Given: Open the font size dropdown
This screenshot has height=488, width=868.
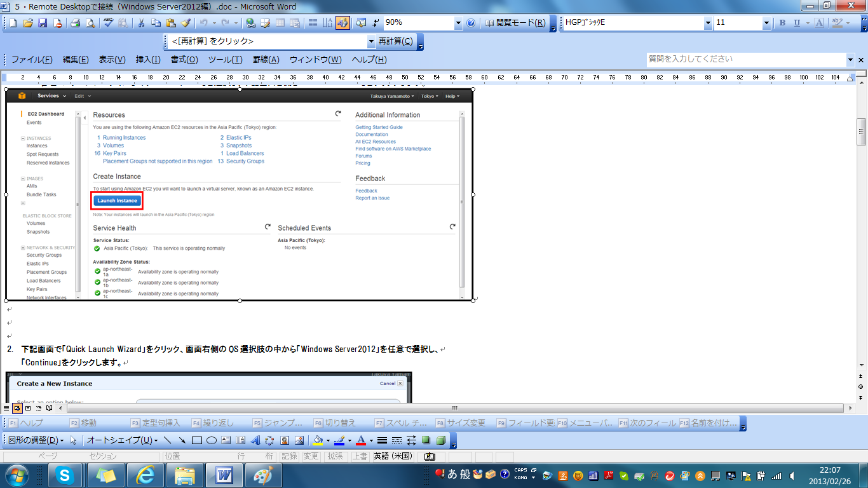Looking at the screenshot, I should pyautogui.click(x=767, y=23).
